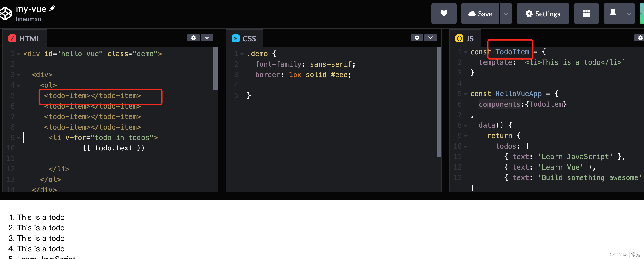Collapse HTML line 9 li fold arrow
The width and height of the screenshot is (644, 259).
[x=18, y=138]
